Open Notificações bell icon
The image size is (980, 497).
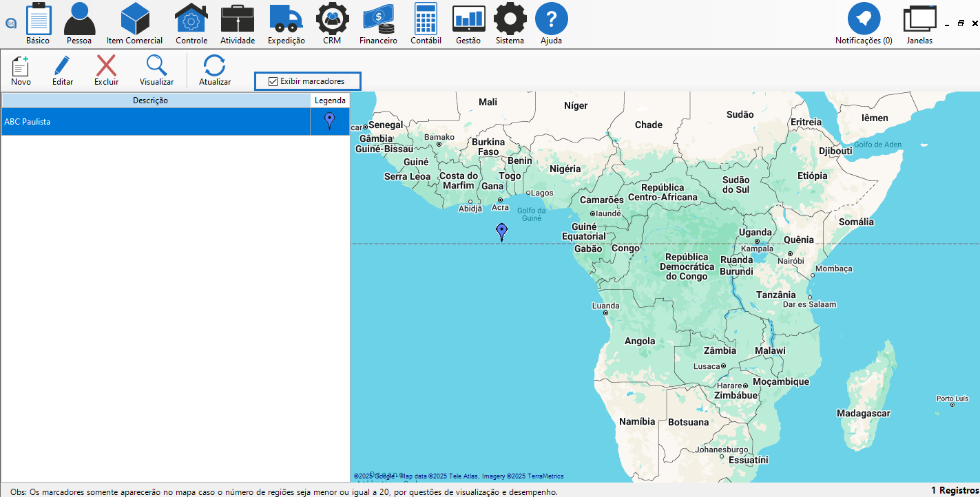pyautogui.click(x=864, y=20)
